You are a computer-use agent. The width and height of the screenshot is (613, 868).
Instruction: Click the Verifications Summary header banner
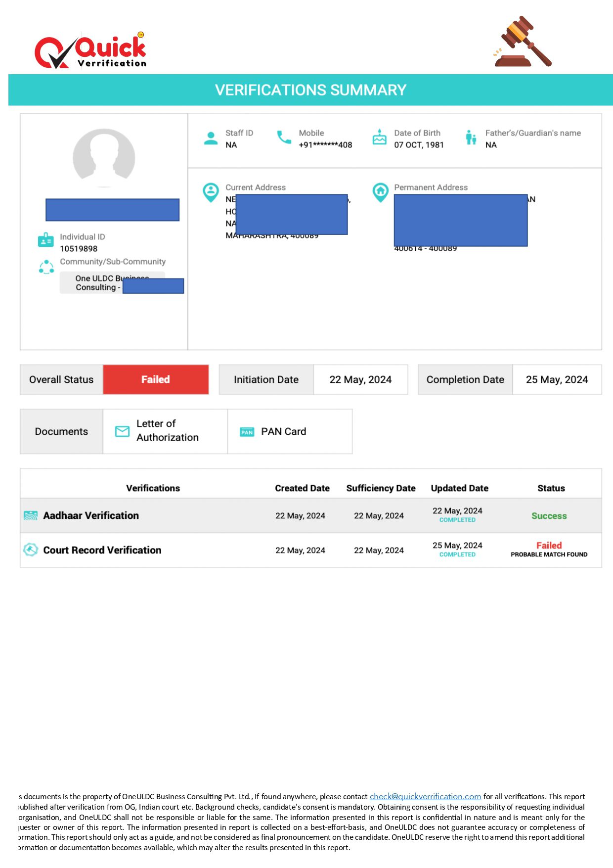pyautogui.click(x=310, y=90)
